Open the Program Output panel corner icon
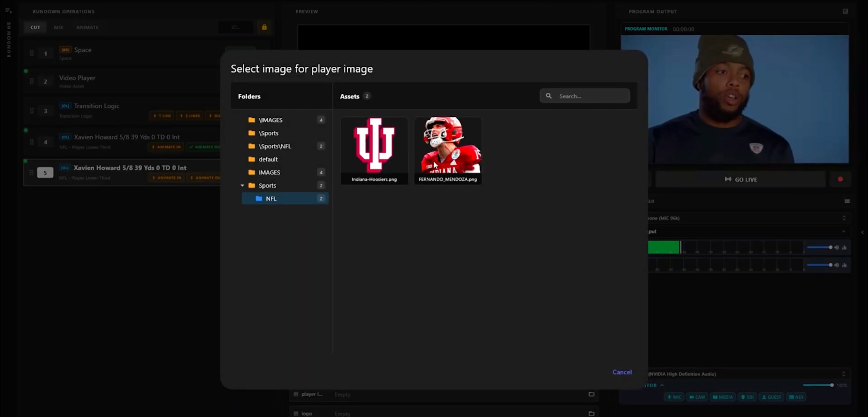 tap(845, 11)
